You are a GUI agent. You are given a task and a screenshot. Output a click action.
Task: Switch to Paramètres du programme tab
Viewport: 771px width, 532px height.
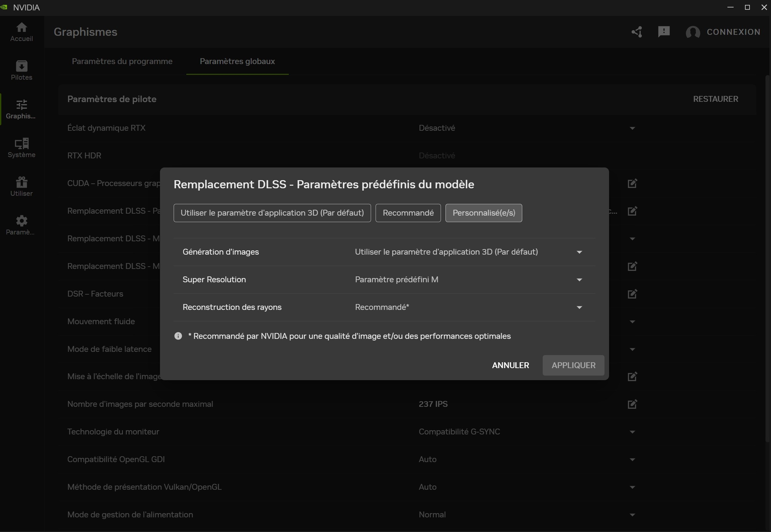coord(122,61)
